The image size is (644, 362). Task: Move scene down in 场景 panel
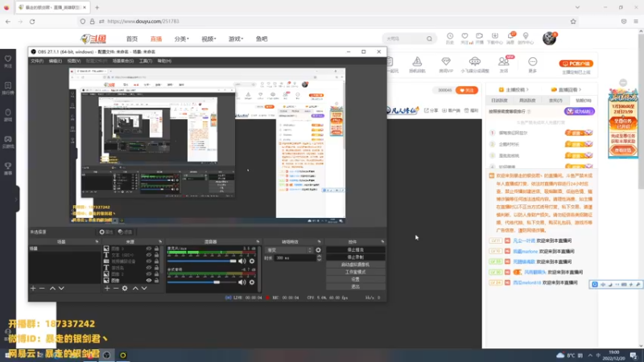[61, 289]
